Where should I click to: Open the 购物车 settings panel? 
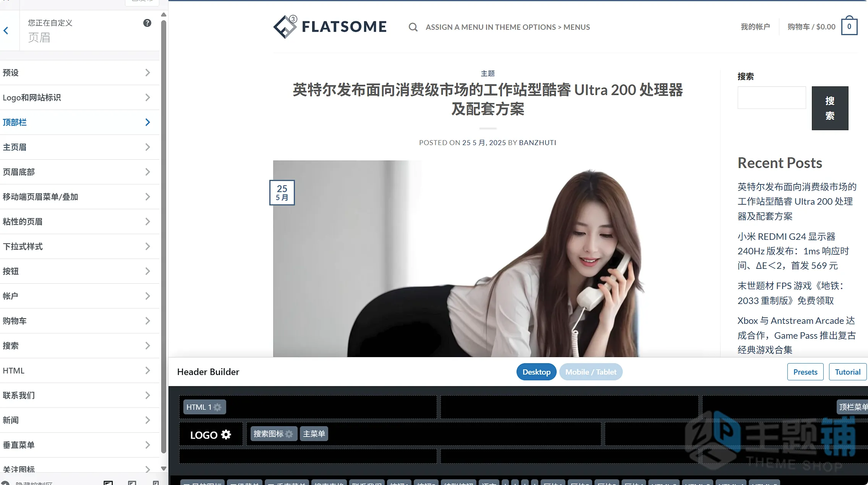79,321
